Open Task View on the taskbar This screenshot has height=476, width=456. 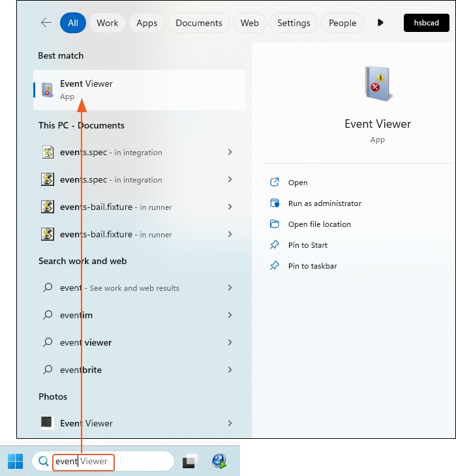tap(190, 461)
